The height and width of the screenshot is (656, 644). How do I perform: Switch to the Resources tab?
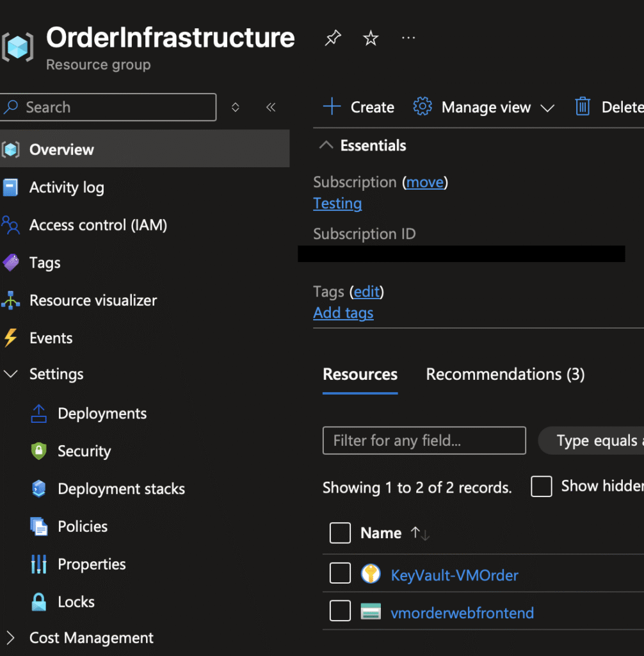click(x=360, y=374)
